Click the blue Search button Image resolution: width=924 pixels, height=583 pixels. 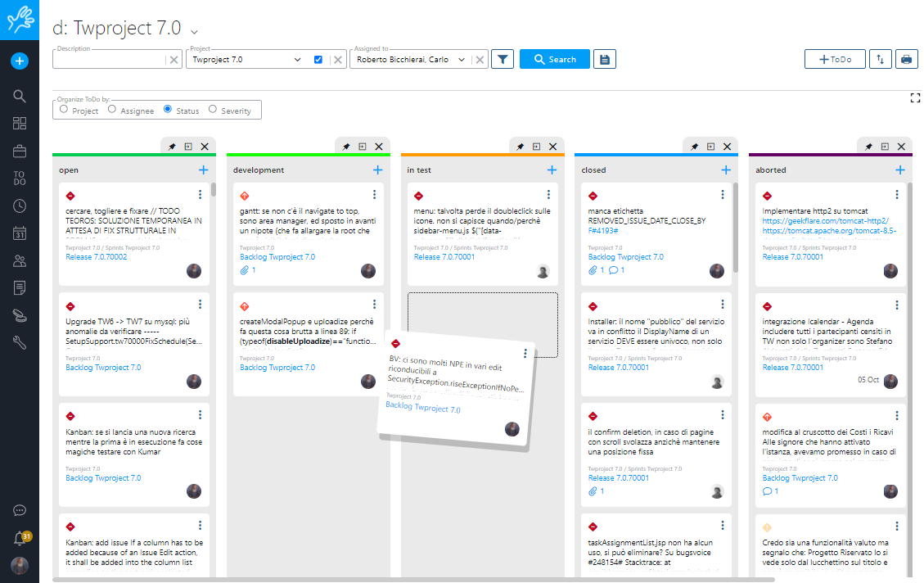click(554, 59)
